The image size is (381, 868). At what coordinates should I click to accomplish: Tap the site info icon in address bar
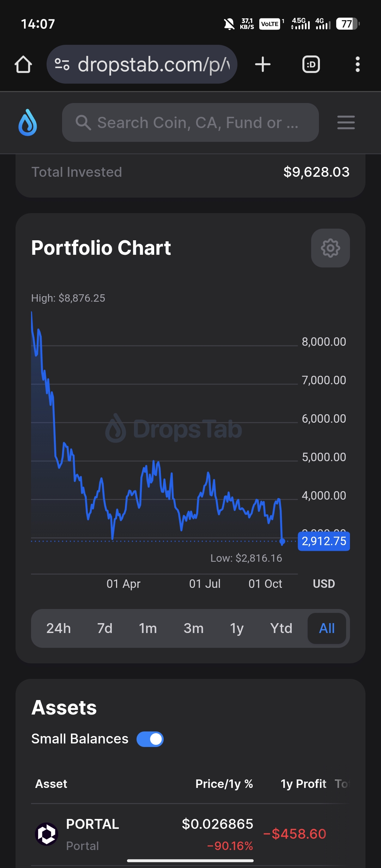[x=62, y=65]
